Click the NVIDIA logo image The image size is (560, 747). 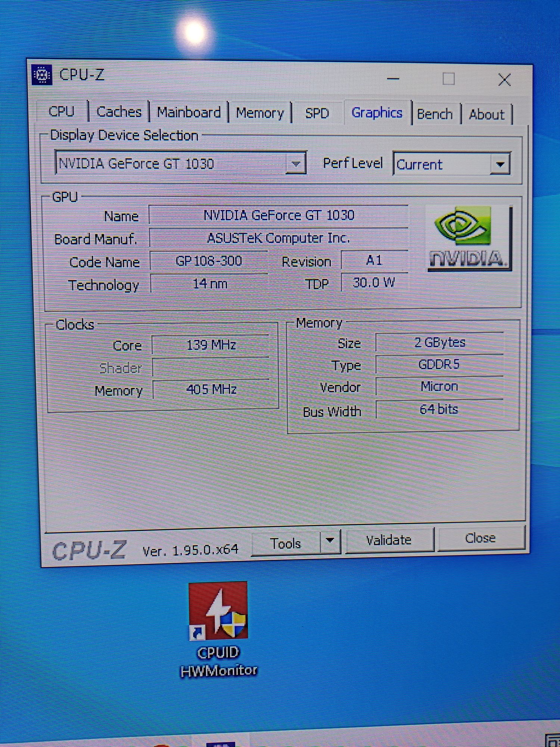pyautogui.click(x=469, y=238)
